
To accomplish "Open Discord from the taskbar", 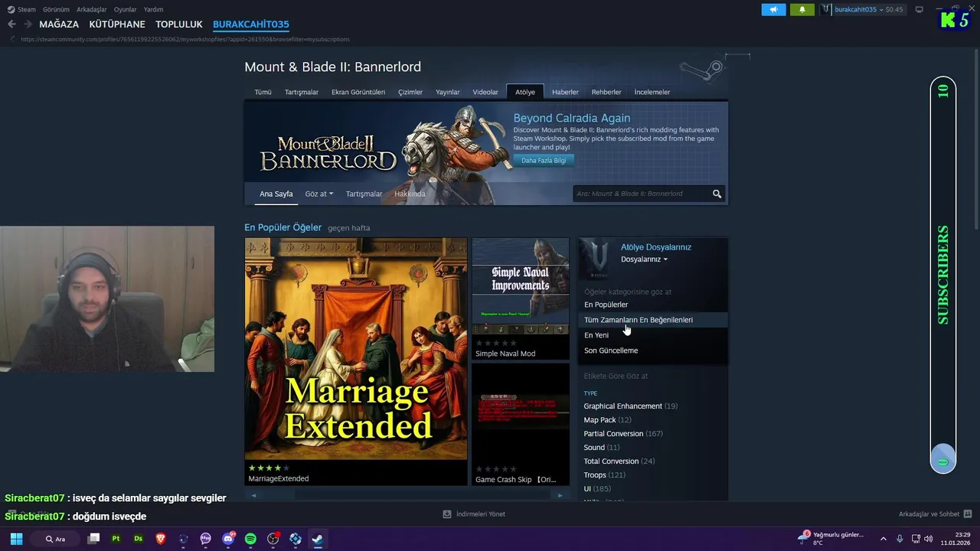I will 228,539.
